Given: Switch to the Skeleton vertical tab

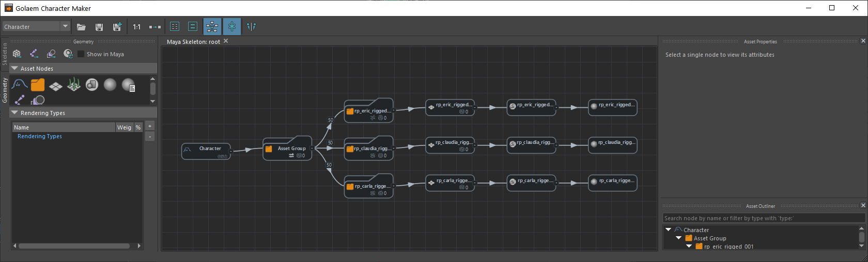Looking at the screenshot, I should pyautogui.click(x=5, y=54).
